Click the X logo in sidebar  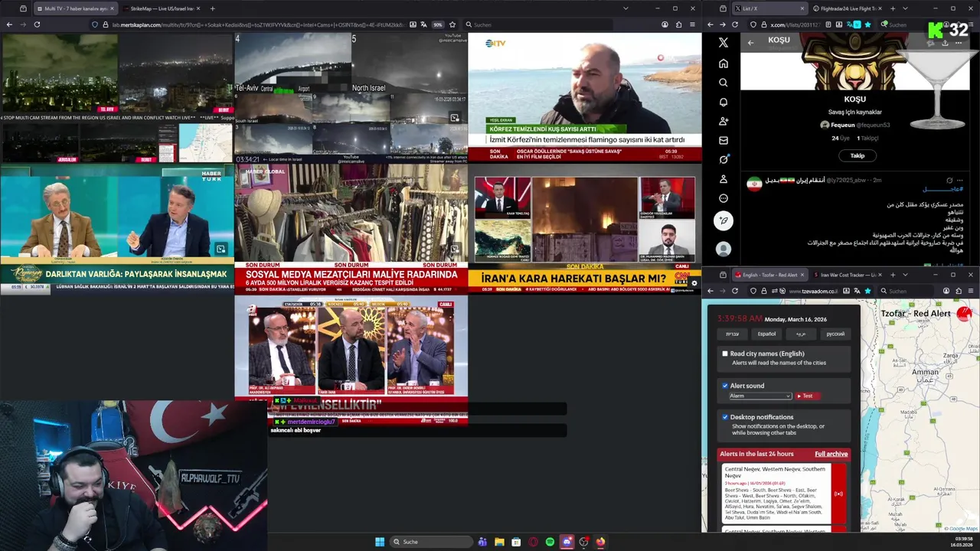[723, 43]
